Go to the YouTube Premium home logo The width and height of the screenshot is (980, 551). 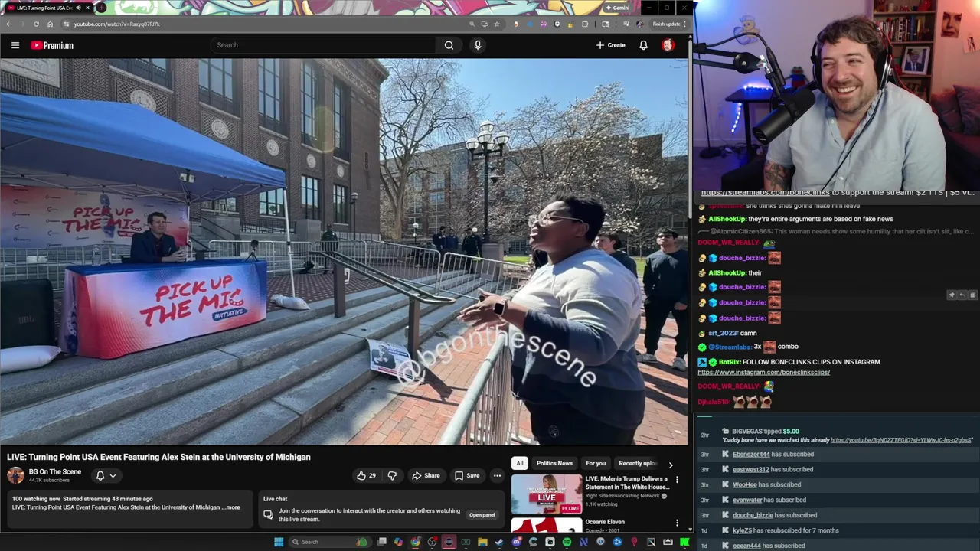(52, 45)
